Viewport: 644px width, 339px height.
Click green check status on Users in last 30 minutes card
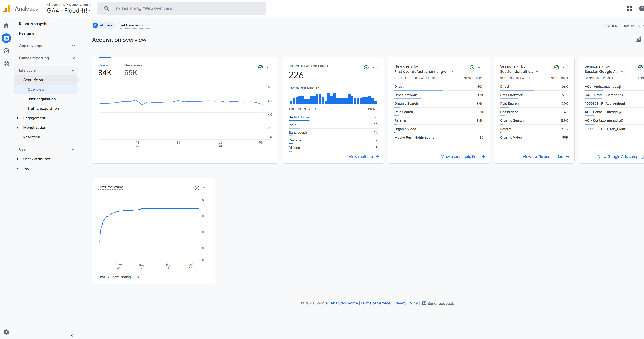[x=366, y=67]
